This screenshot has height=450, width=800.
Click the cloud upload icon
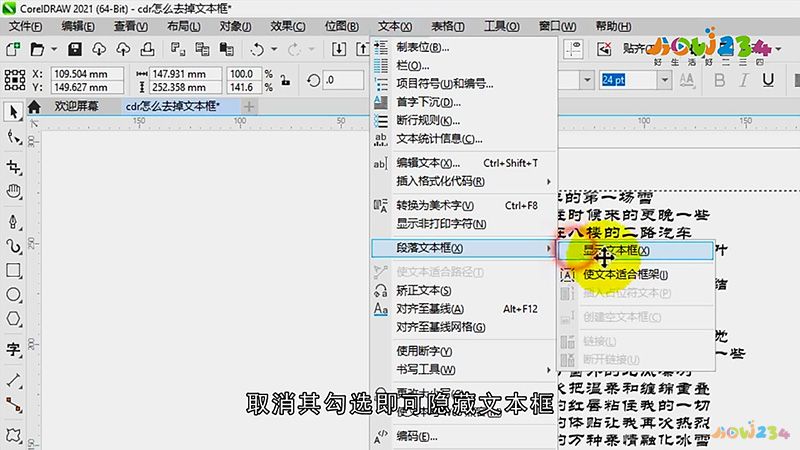(x=123, y=49)
